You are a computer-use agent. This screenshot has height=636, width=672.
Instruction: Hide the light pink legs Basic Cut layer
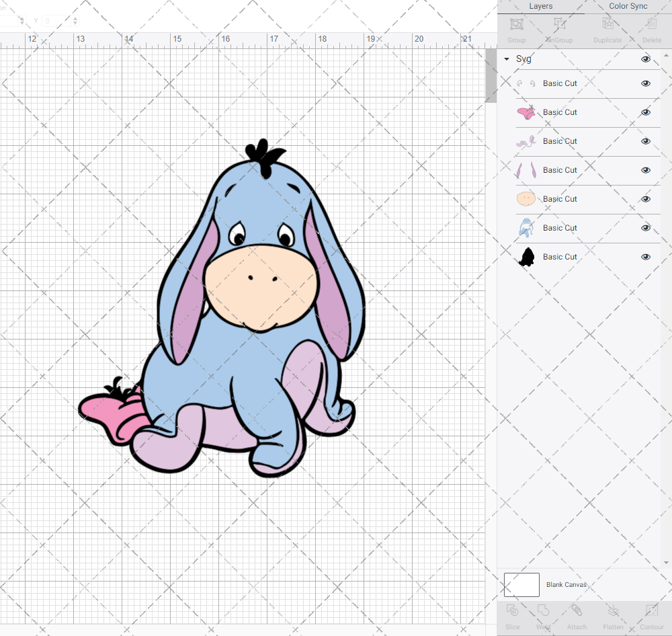click(x=645, y=141)
